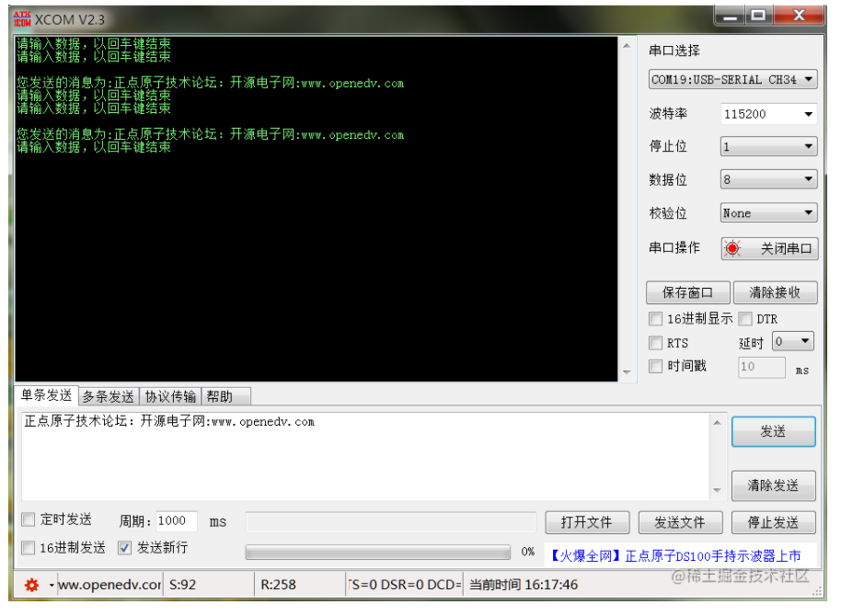This screenshot has height=616, width=841.
Task: Click small dropdown arrow beside the gear icon
Action: coord(52,585)
